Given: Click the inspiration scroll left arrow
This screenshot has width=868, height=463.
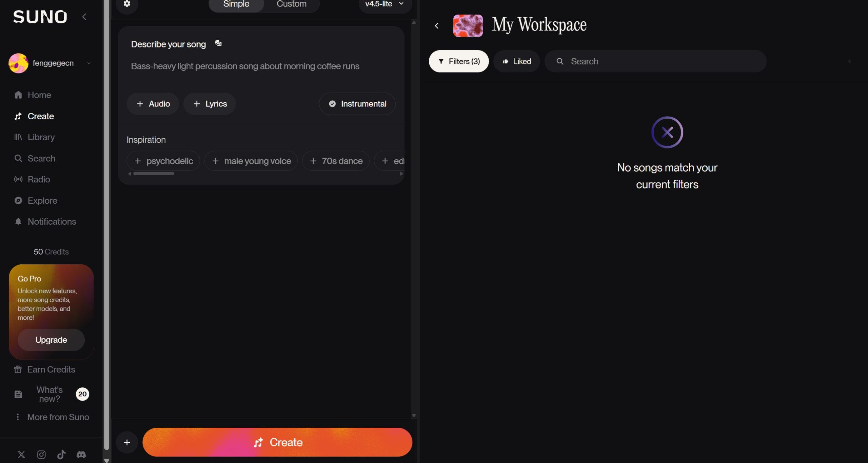Looking at the screenshot, I should click(130, 174).
